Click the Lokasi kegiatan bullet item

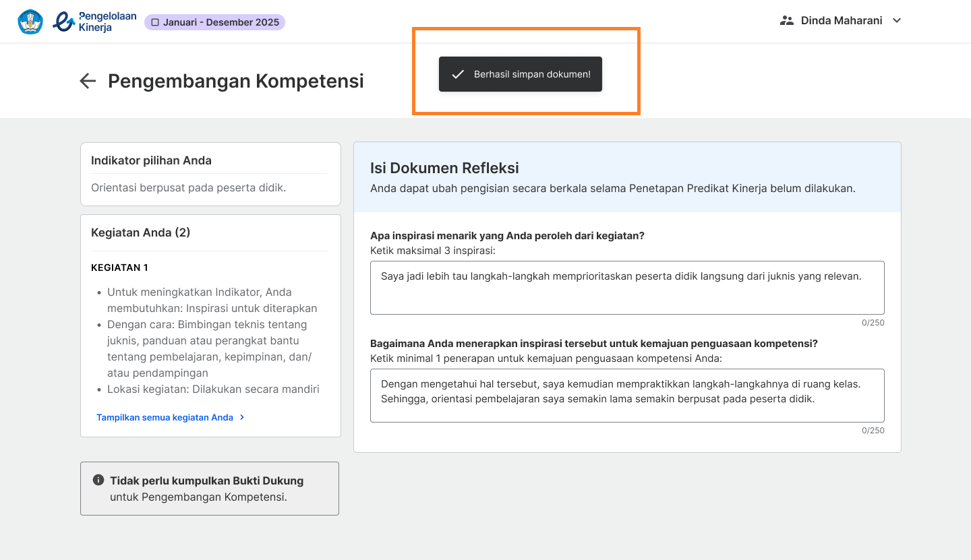[213, 389]
